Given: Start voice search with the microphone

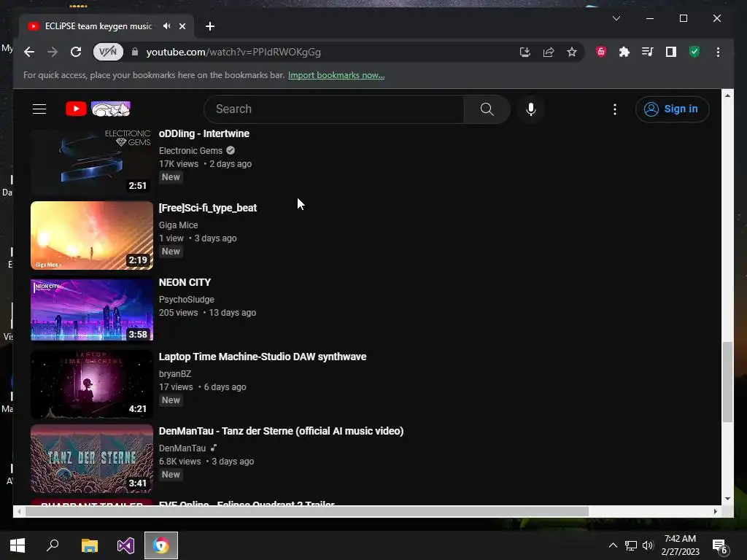Looking at the screenshot, I should pyautogui.click(x=531, y=109).
